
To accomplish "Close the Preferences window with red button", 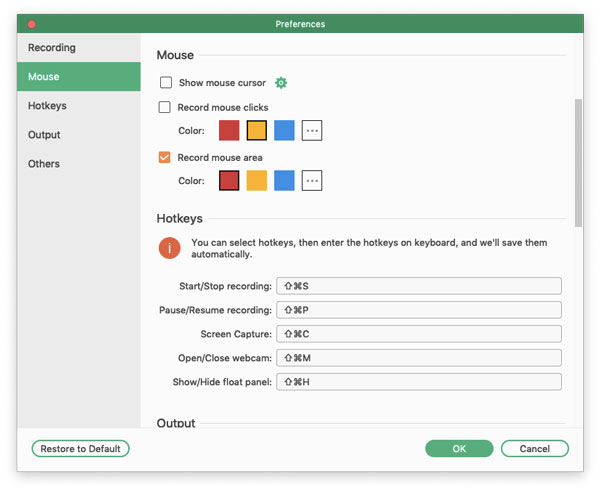I will pyautogui.click(x=31, y=23).
